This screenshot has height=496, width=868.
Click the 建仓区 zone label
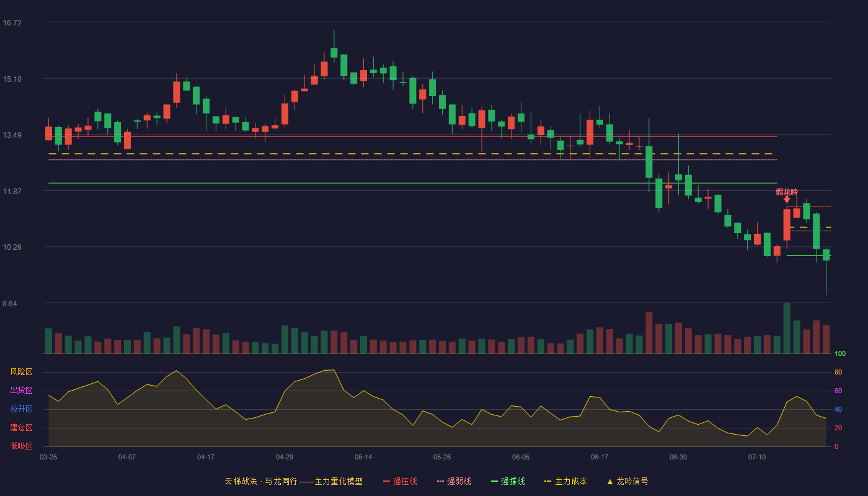click(x=21, y=428)
